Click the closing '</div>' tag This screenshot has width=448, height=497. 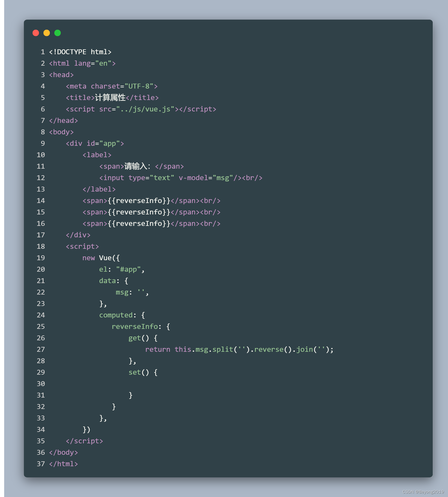[x=78, y=235]
